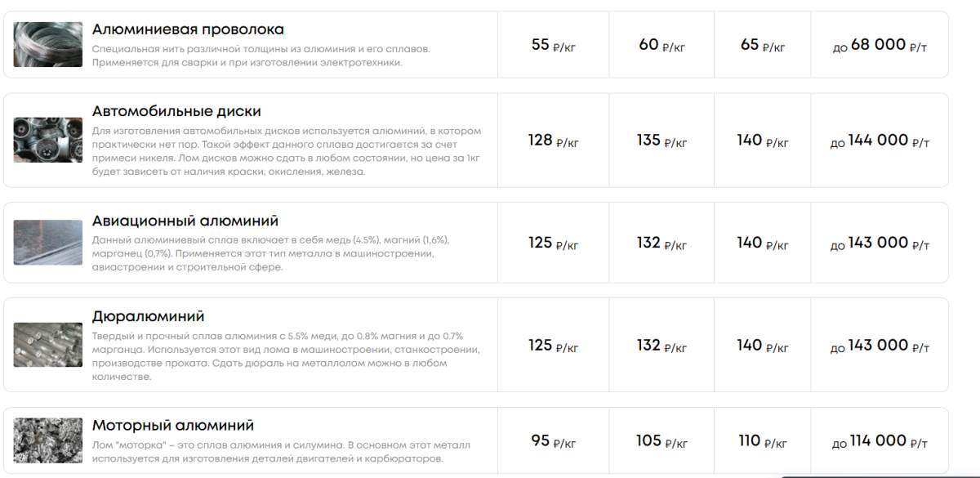Select the до 144 000 ₽/т price
The width and height of the screenshot is (980, 478).
point(880,141)
